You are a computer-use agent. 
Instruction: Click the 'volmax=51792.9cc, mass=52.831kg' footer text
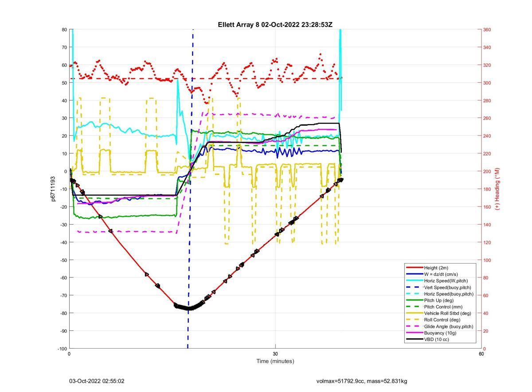tap(362, 381)
